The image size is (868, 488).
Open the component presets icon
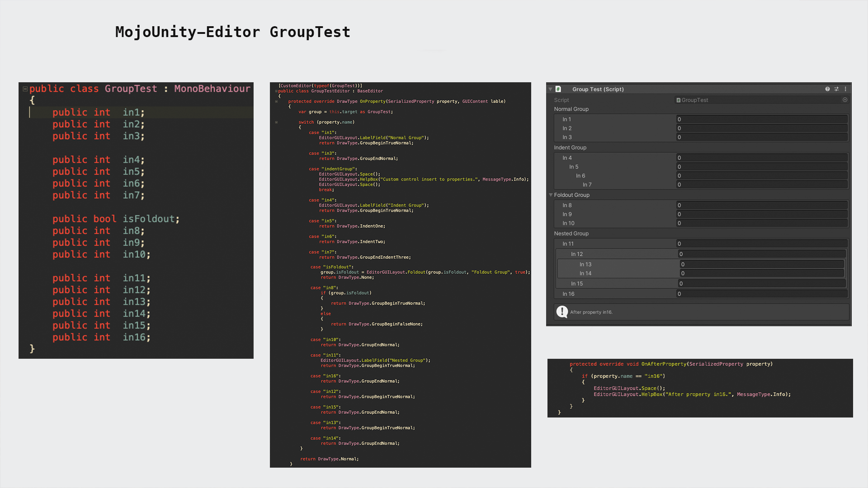click(836, 89)
